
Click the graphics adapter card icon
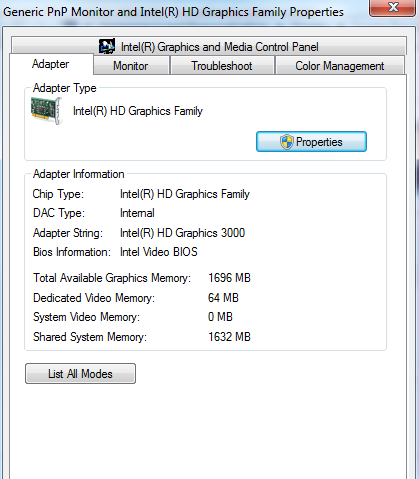[46, 111]
